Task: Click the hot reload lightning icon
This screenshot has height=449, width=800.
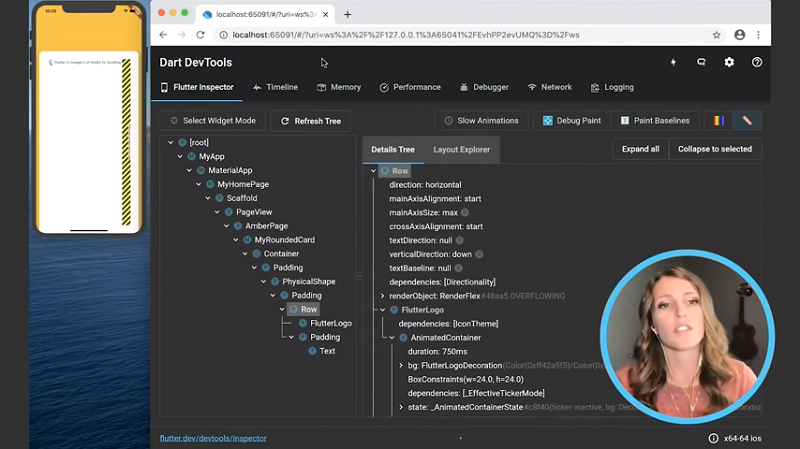Action: 673,62
